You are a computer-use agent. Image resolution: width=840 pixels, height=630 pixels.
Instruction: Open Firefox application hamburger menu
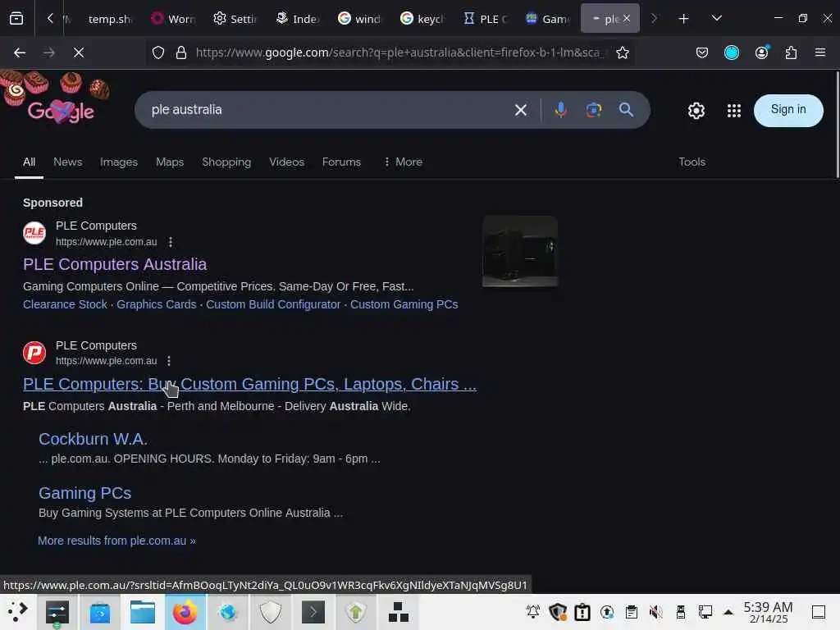[820, 52]
